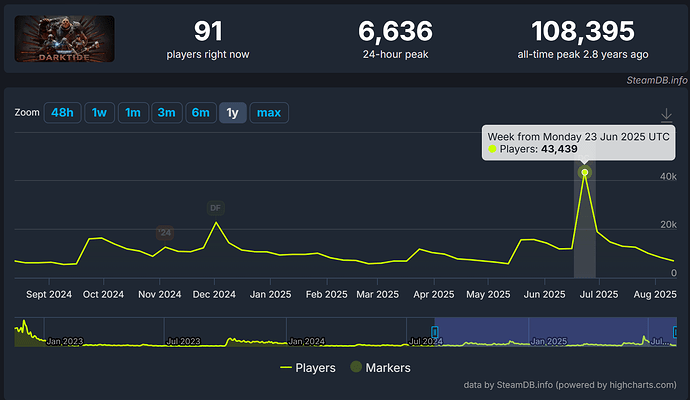This screenshot has height=400, width=690.
Task: Grab the right navigator range handle
Action: (x=675, y=332)
